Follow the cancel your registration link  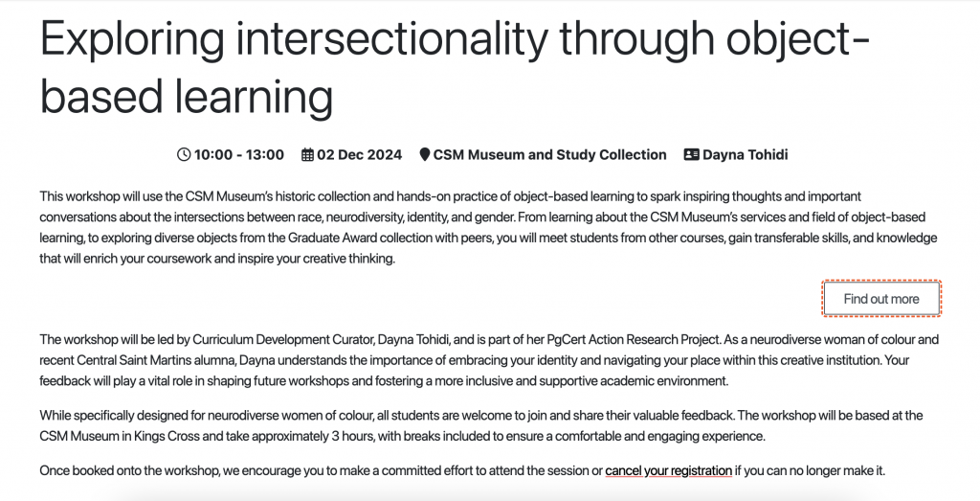point(668,470)
